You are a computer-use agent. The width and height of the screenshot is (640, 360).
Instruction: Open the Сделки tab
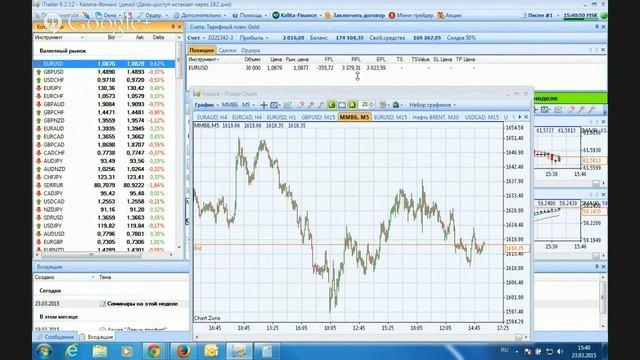point(227,50)
